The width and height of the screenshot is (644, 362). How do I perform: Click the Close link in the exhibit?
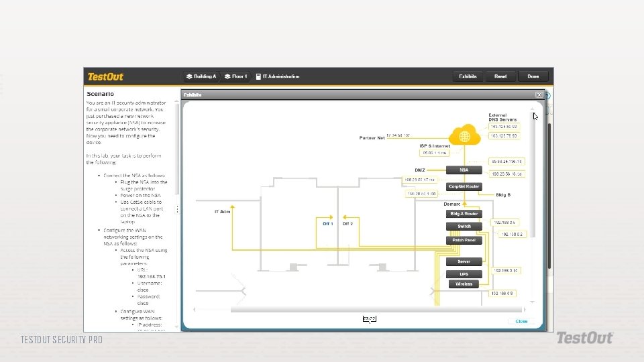521,321
